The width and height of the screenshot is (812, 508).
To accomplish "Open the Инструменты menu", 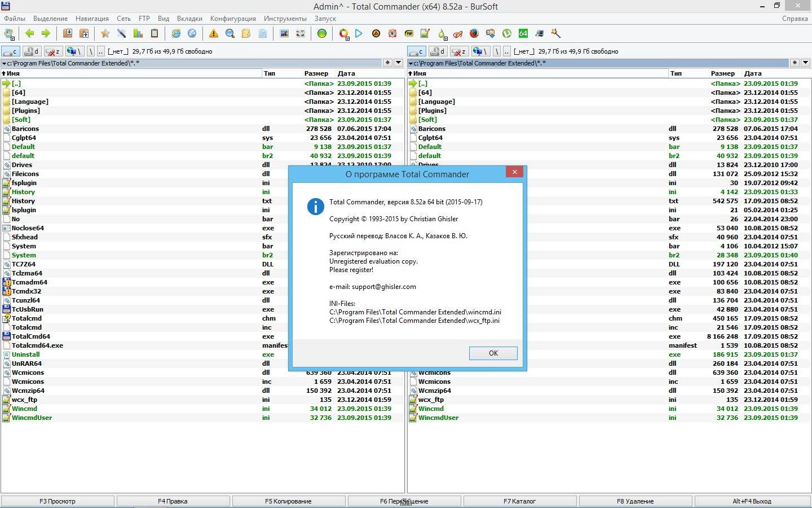I will [285, 19].
